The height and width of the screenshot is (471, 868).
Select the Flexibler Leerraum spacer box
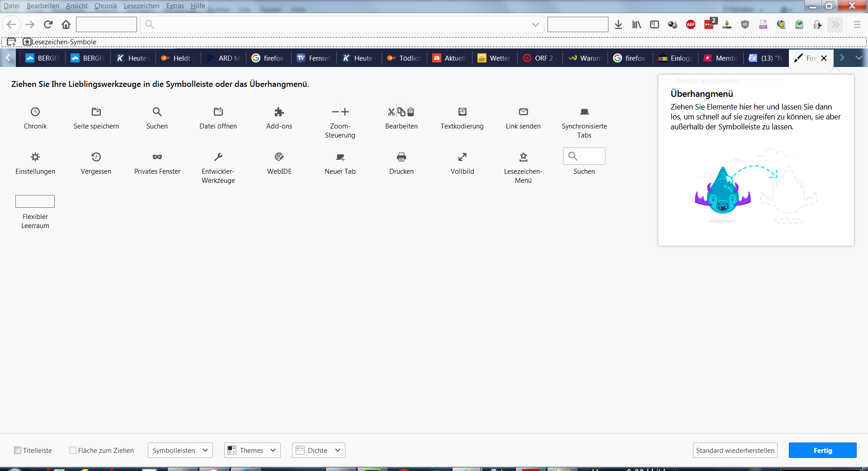(35, 201)
